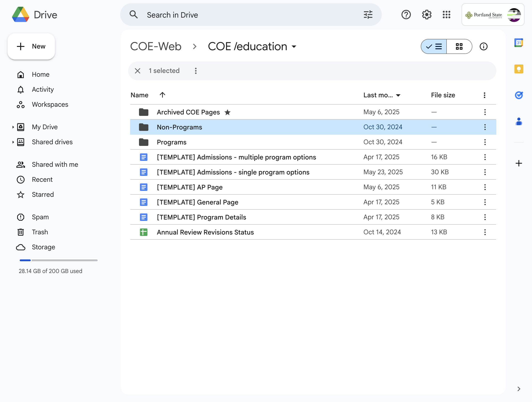
Task: Click the View details info icon
Action: pos(483,46)
